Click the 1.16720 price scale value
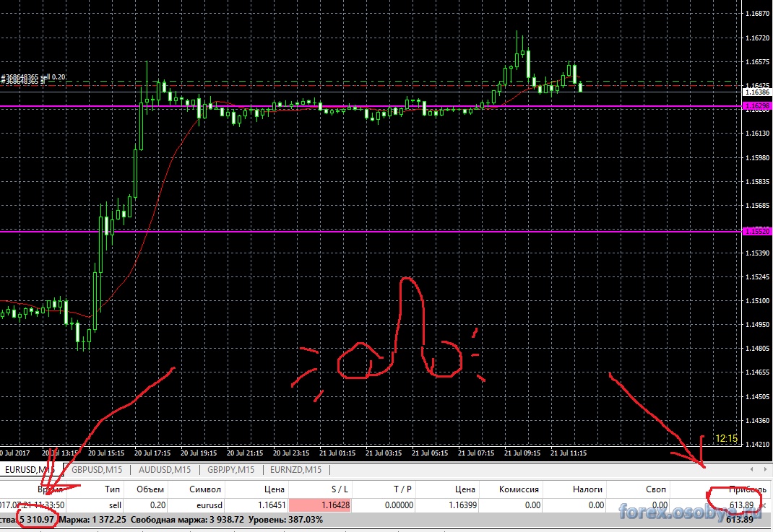Viewport: 773px width, 532px height. pyautogui.click(x=757, y=38)
